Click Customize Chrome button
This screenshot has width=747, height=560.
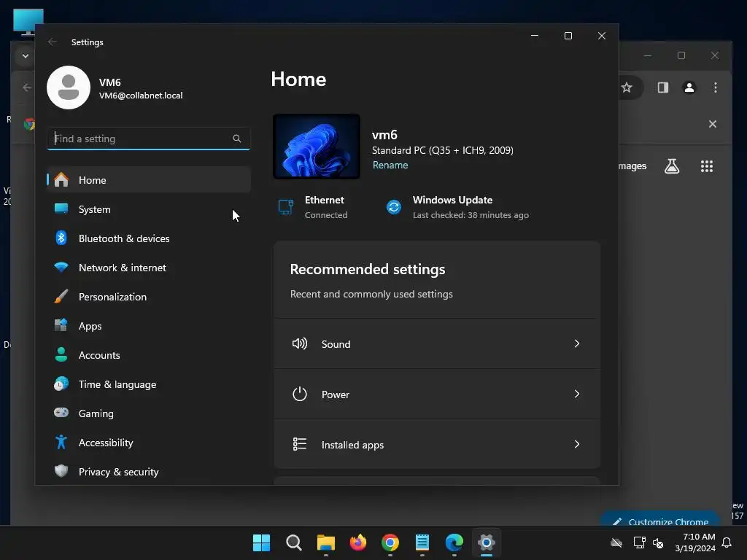(659, 519)
